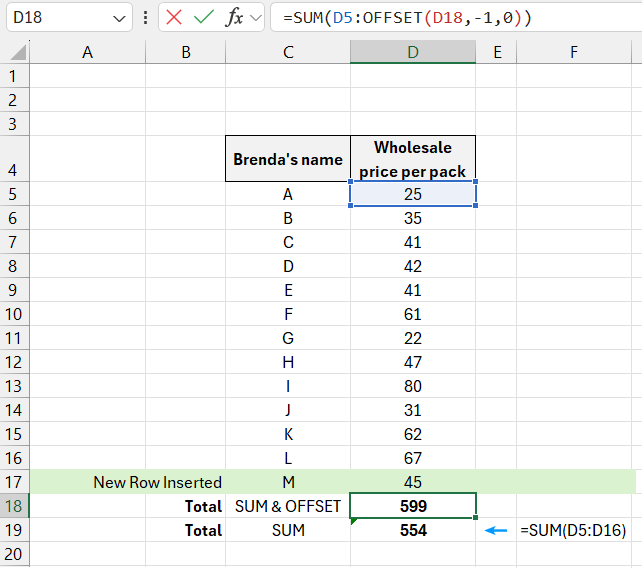Select column B header
This screenshot has width=642, height=568.
click(x=185, y=52)
